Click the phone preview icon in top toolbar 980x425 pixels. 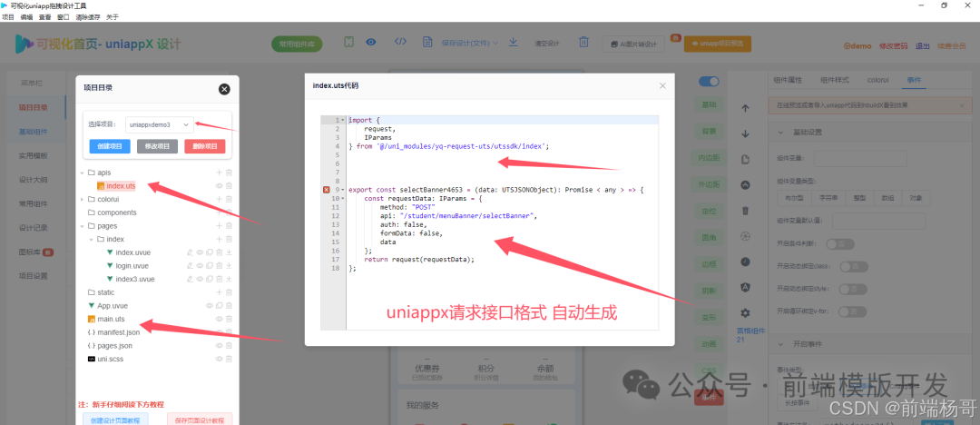click(349, 42)
